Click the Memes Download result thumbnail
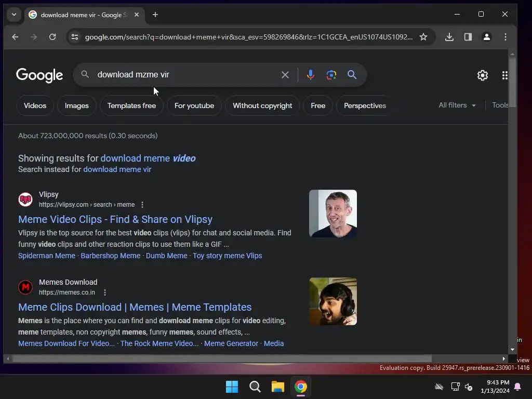 (x=333, y=301)
